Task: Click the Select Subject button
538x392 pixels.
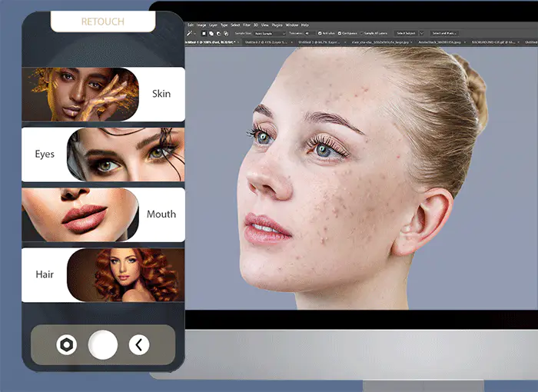Action: point(406,33)
